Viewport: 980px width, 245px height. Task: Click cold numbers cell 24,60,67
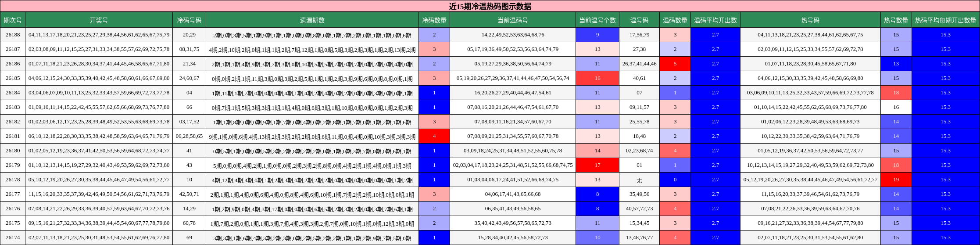189,78
